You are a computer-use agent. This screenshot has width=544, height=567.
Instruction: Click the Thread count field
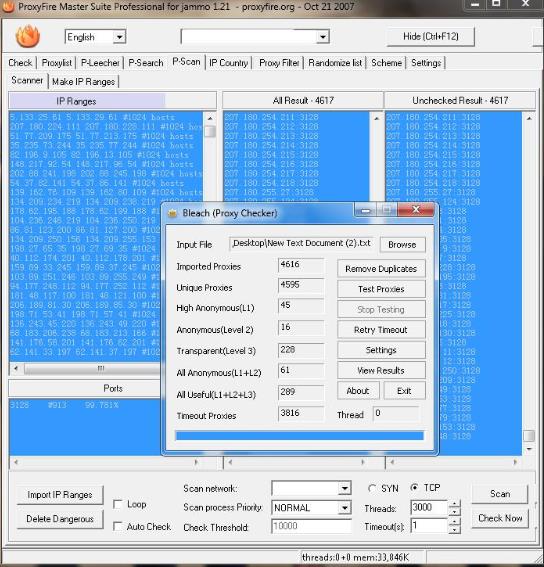[x=396, y=414]
